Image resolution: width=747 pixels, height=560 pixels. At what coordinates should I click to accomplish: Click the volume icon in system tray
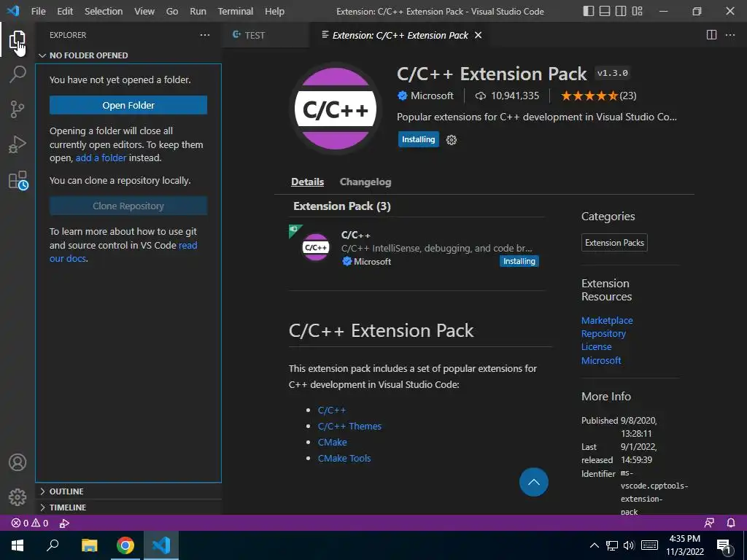click(628, 545)
